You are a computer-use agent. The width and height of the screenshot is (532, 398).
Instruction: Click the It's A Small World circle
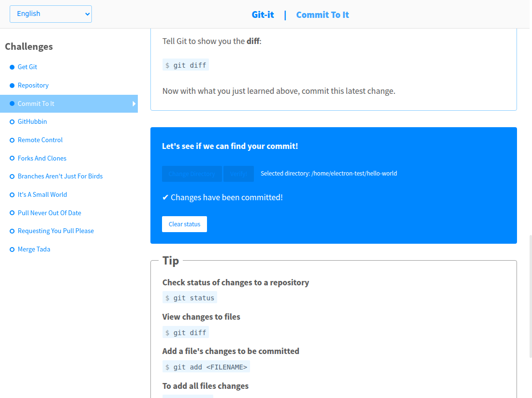[12, 195]
